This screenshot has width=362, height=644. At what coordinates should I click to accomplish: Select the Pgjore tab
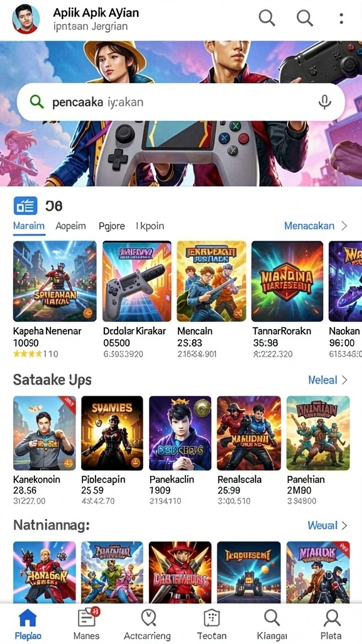112,226
